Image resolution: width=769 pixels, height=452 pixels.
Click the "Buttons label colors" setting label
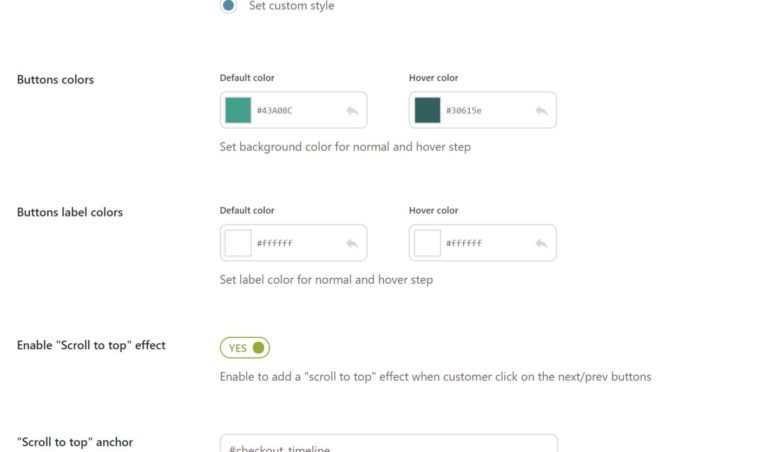(70, 212)
